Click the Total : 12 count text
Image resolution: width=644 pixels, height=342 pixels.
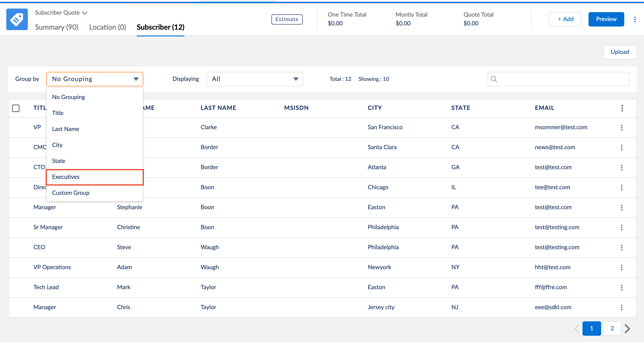pyautogui.click(x=340, y=79)
